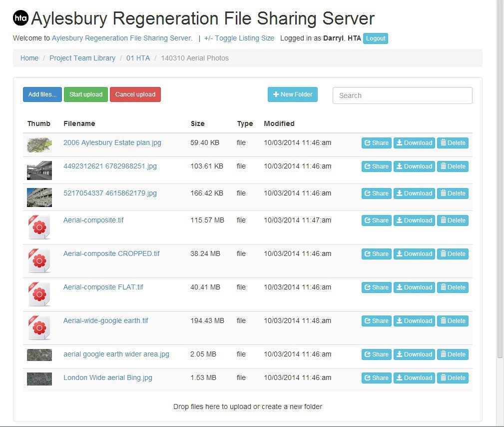Click inside the Search input field
504x427 pixels.
pos(402,95)
